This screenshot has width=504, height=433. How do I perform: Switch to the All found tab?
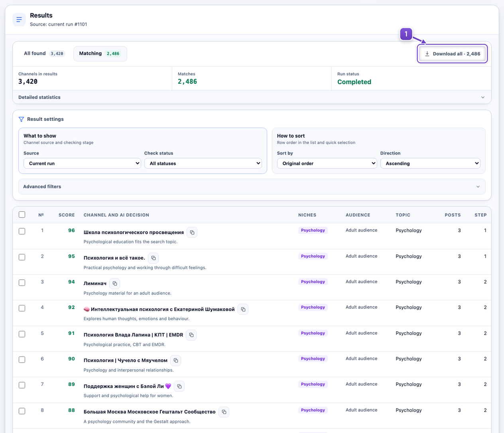point(44,53)
